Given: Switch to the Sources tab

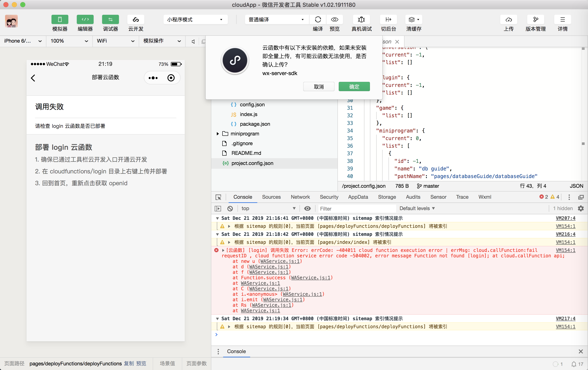Looking at the screenshot, I should pos(271,197).
